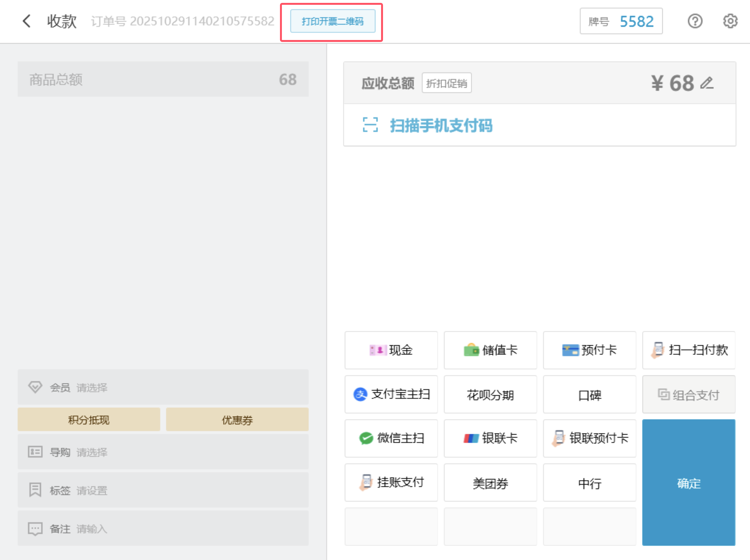Choose 储值卡 stored value card

pos(490,350)
